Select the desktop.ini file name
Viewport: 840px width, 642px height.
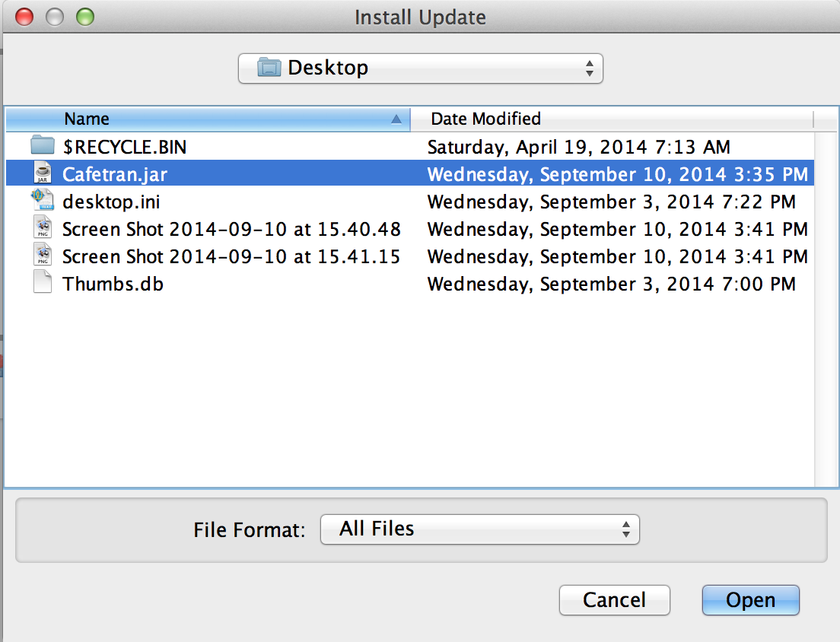tap(111, 202)
